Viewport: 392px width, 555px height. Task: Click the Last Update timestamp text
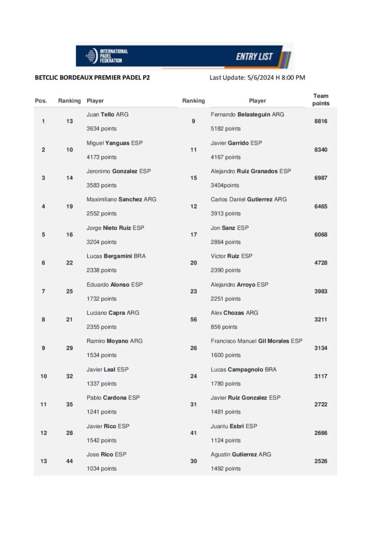[257, 78]
